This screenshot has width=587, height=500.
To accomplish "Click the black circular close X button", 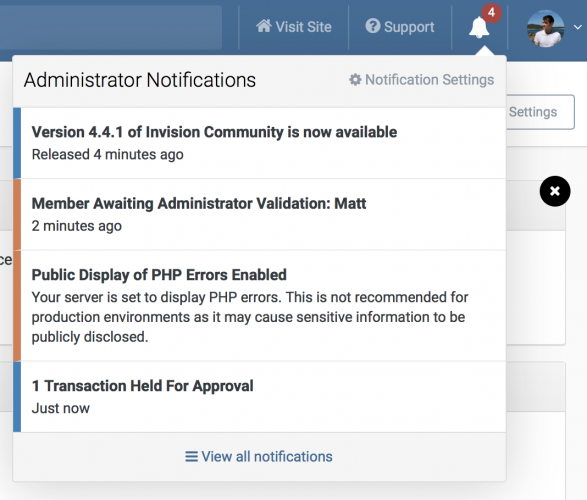I will coord(555,191).
